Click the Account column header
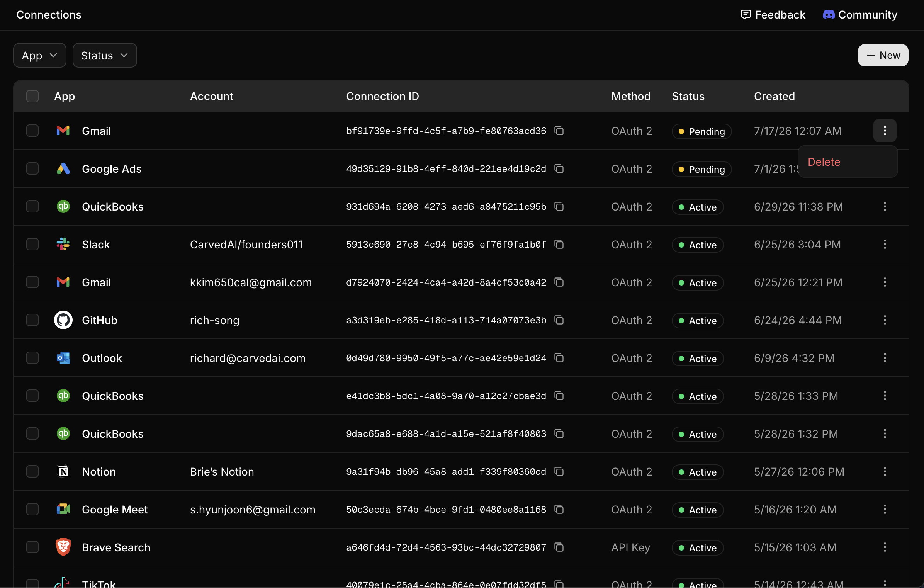This screenshot has height=588, width=924. pos(211,96)
